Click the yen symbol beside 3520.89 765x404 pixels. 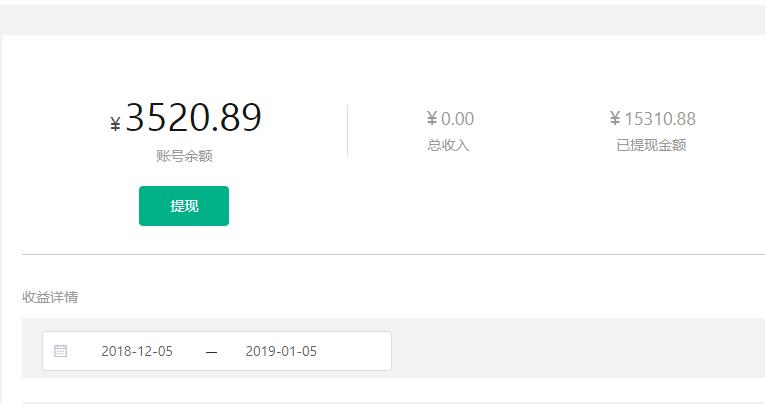(x=115, y=124)
